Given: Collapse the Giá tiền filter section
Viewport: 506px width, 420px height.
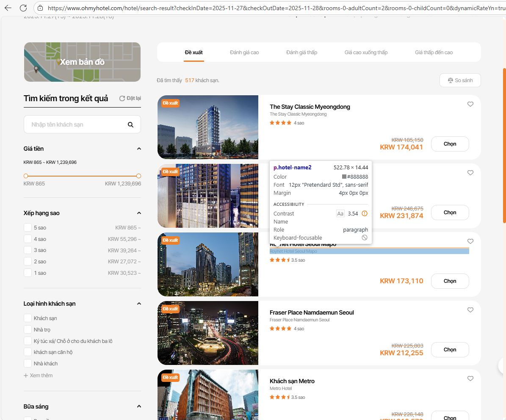Looking at the screenshot, I should pos(139,149).
